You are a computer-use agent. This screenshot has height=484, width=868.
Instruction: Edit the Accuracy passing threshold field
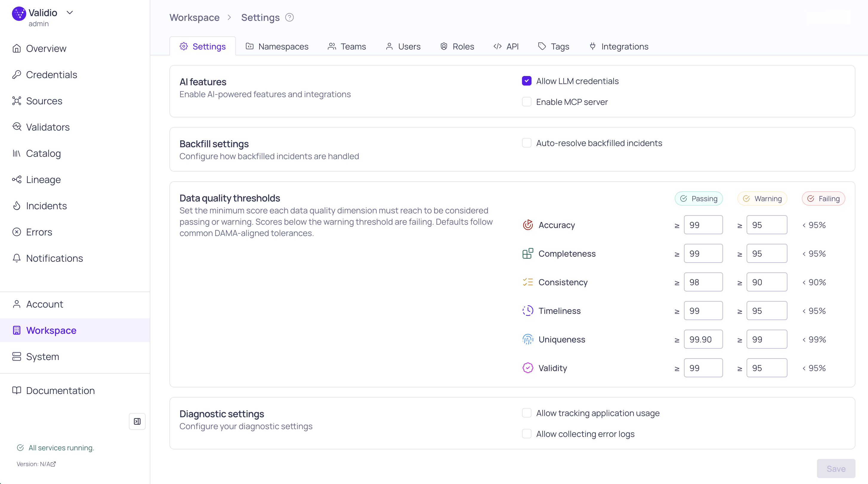(703, 225)
